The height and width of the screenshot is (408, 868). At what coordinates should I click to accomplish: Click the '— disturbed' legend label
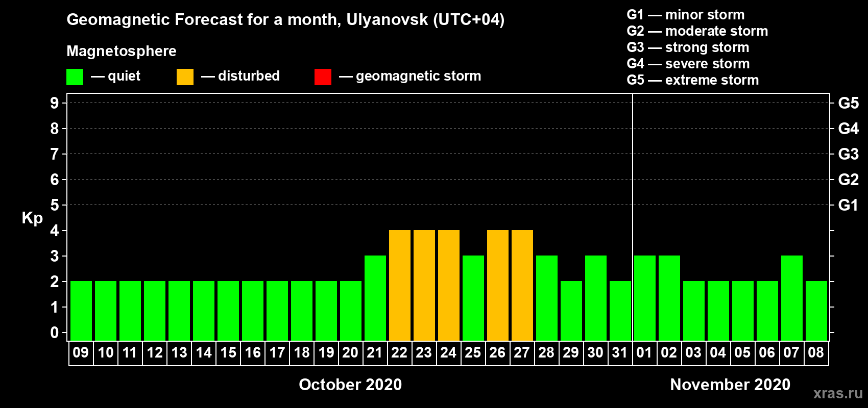click(x=240, y=76)
